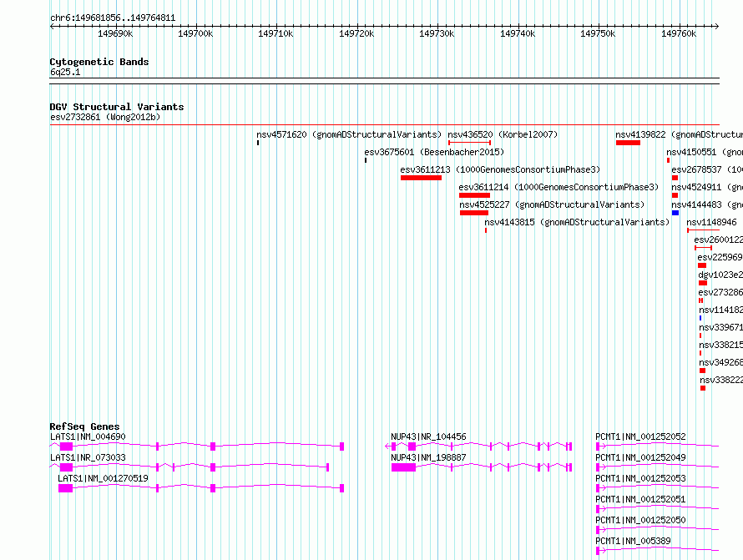Click the 149700k ruler tick label
Image resolution: width=743 pixels, height=560 pixels.
click(195, 33)
